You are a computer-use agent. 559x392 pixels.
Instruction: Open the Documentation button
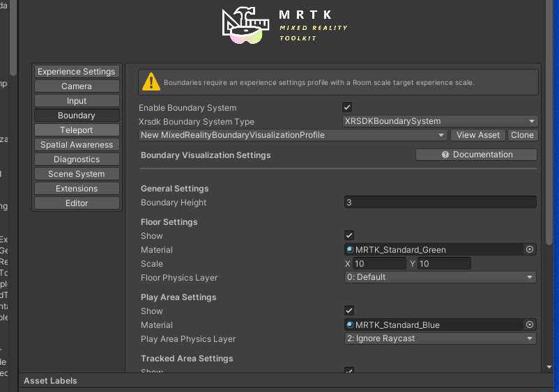[x=476, y=155]
